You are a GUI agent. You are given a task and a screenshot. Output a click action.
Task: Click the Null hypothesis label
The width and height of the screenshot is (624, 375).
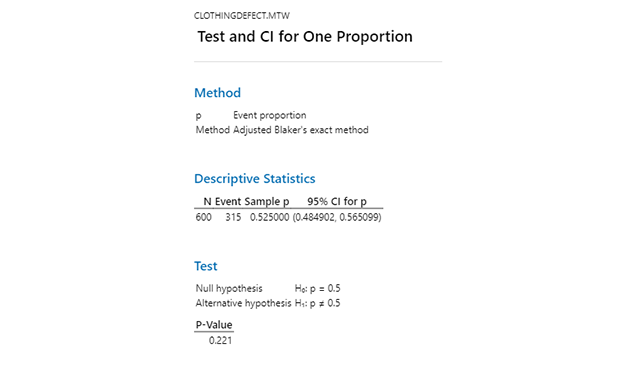click(x=229, y=289)
